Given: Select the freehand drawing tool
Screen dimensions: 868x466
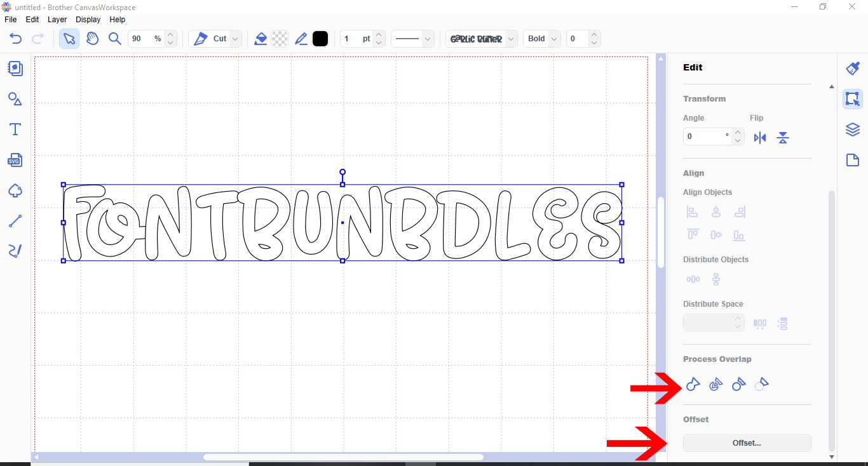Looking at the screenshot, I should 15,251.
